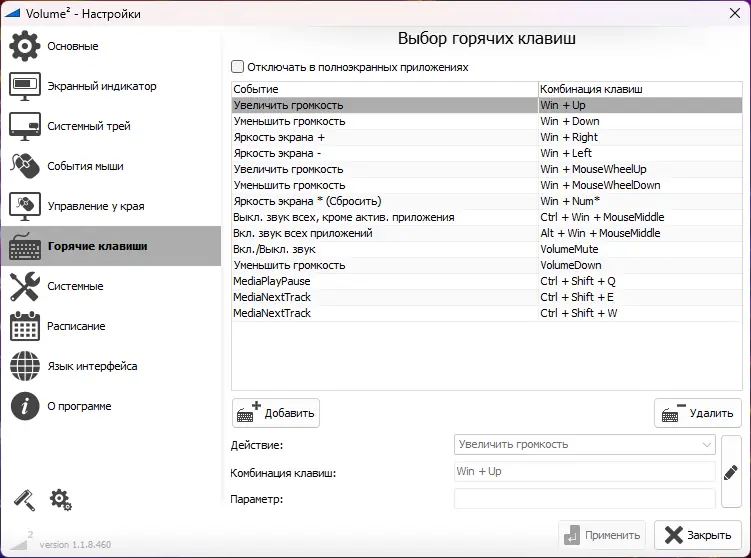This screenshot has height=558, width=751.
Task: Switch to Системный трей settings
Action: pyautogui.click(x=89, y=126)
